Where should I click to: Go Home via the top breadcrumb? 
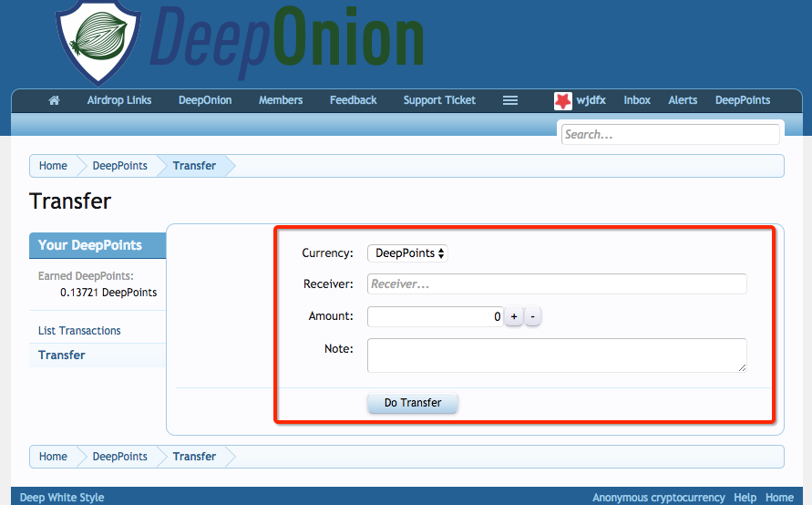point(53,166)
